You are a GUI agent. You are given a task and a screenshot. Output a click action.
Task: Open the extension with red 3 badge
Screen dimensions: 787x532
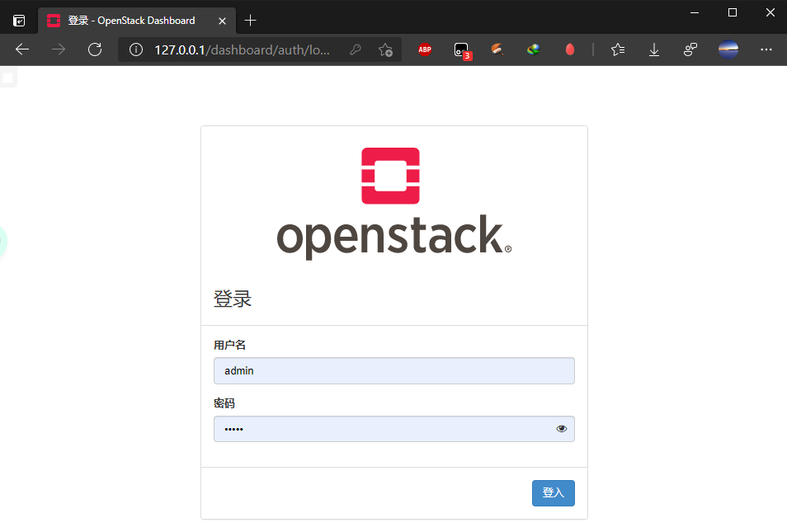(x=462, y=50)
